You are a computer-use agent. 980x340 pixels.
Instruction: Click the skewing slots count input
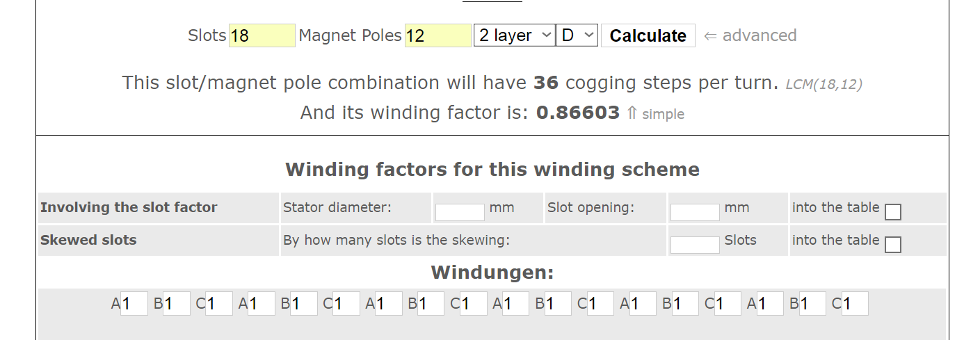click(694, 245)
